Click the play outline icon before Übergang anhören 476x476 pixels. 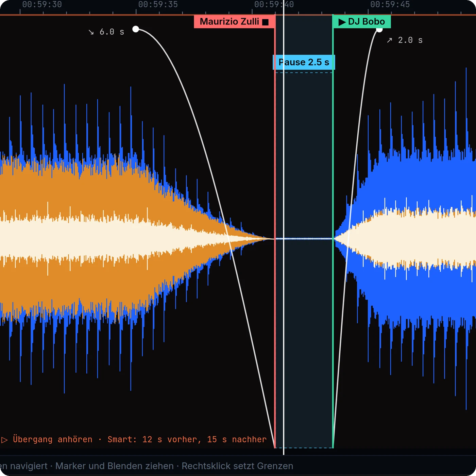[4, 440]
